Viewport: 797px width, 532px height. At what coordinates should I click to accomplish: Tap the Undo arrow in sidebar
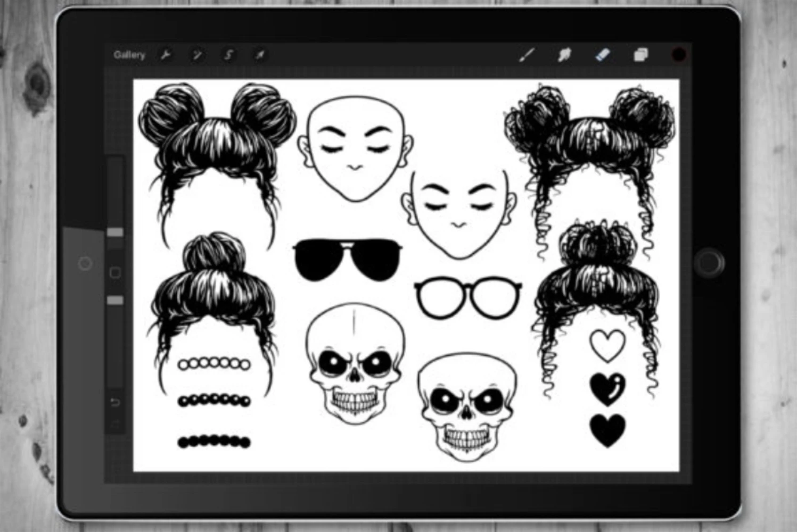(115, 402)
